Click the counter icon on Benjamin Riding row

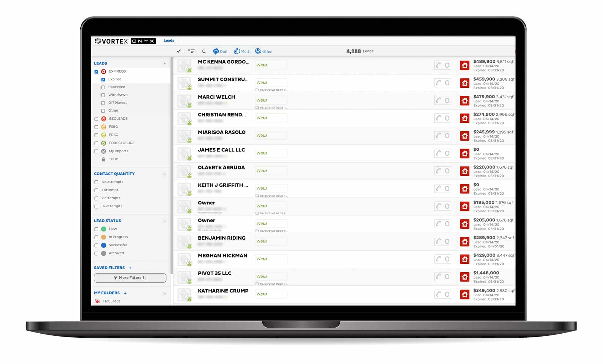[447, 241]
